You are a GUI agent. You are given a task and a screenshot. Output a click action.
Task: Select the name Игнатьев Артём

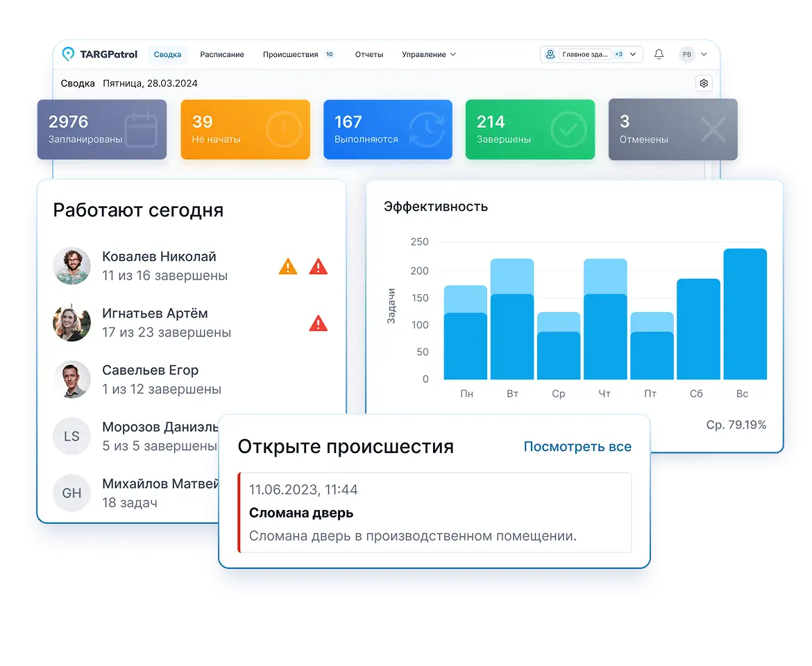(155, 313)
